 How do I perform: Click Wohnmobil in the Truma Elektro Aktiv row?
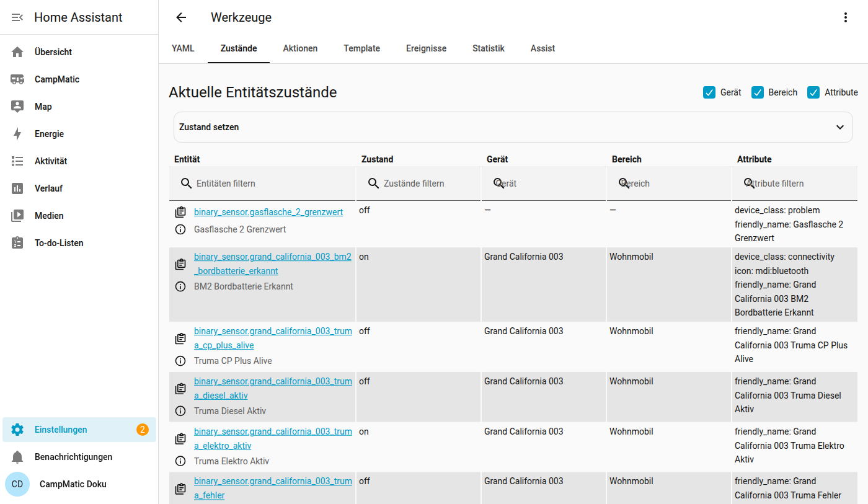tap(631, 431)
